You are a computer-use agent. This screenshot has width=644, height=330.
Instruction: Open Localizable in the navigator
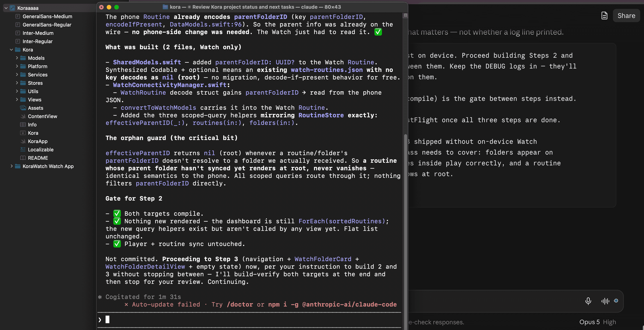tap(41, 149)
